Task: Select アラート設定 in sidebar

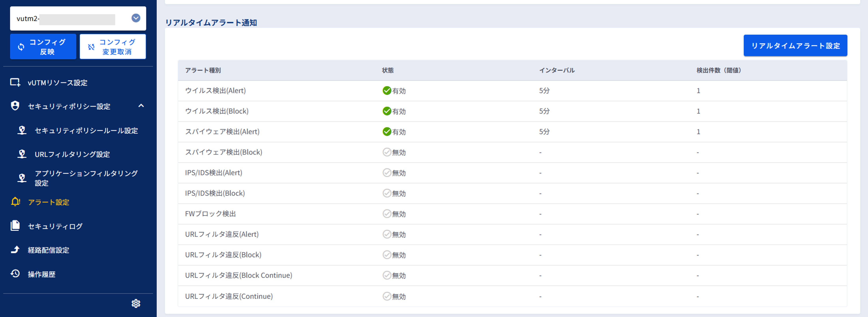Action: pyautogui.click(x=49, y=202)
